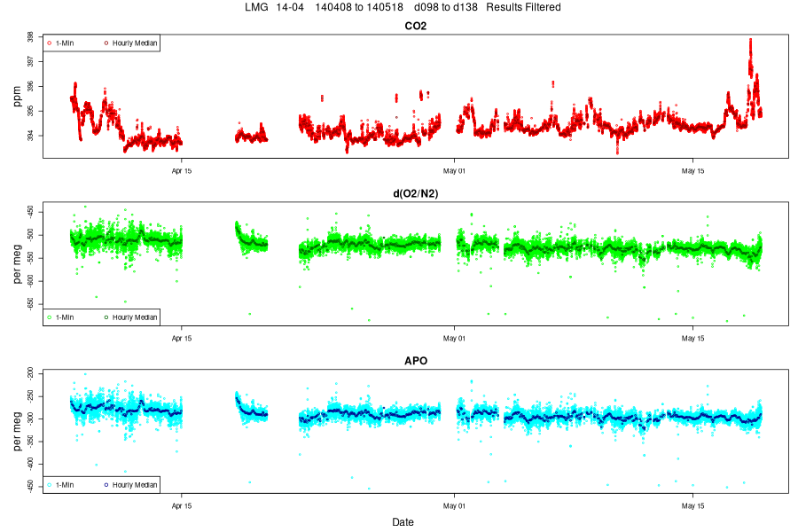
Task: Click the 396 tick on CO2 y-axis
Action: tap(30, 87)
